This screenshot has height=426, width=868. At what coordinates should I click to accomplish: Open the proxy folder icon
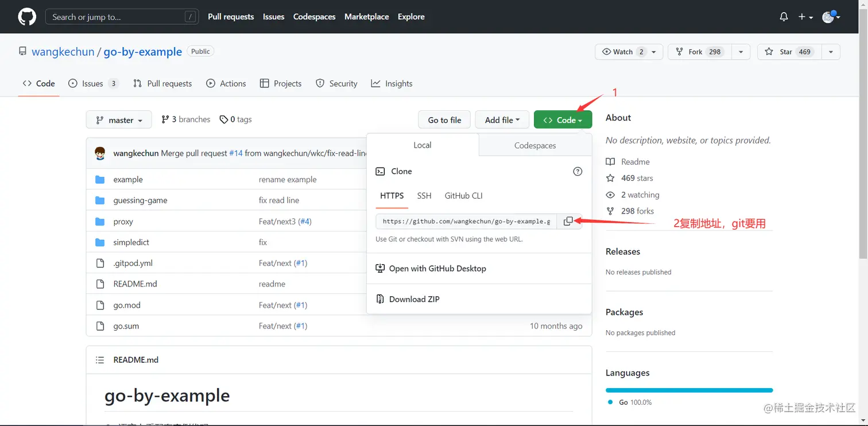100,221
